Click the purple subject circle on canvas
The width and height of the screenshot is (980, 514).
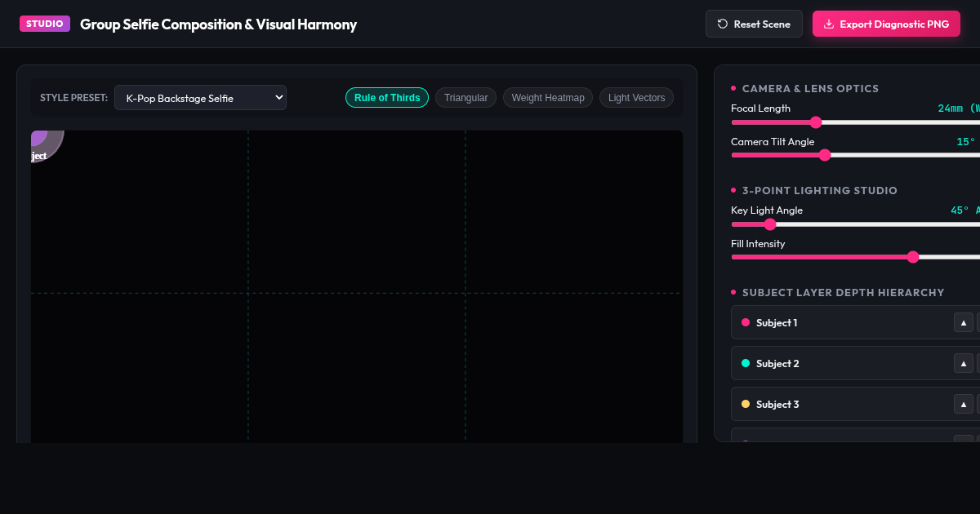click(44, 143)
